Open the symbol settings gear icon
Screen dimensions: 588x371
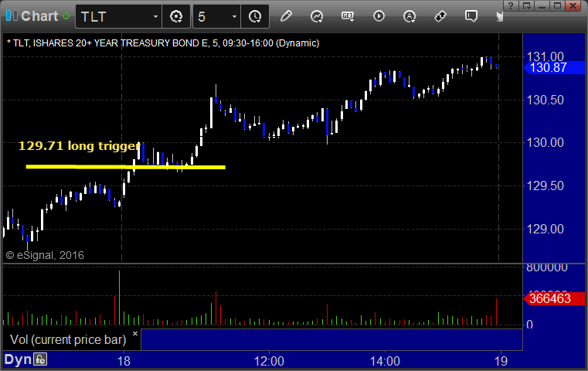pyautogui.click(x=176, y=16)
